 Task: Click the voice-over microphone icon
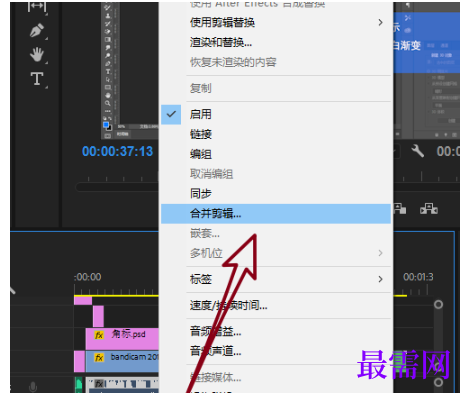coord(33,387)
